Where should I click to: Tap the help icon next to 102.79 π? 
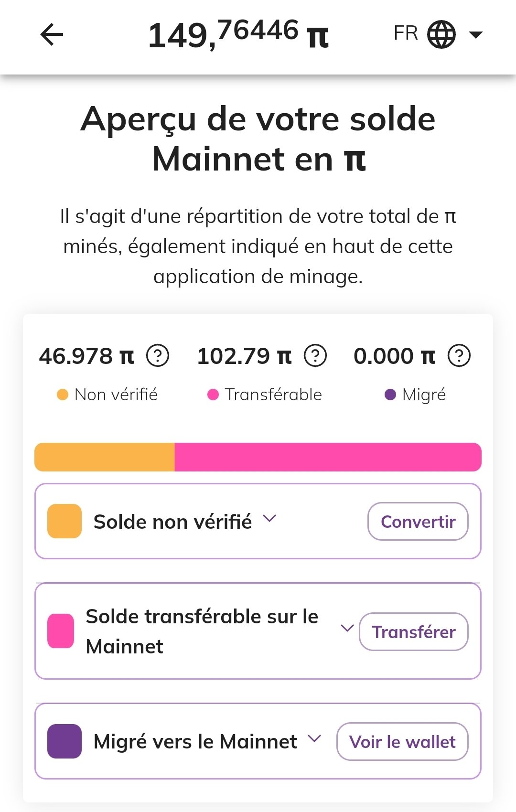tap(315, 356)
